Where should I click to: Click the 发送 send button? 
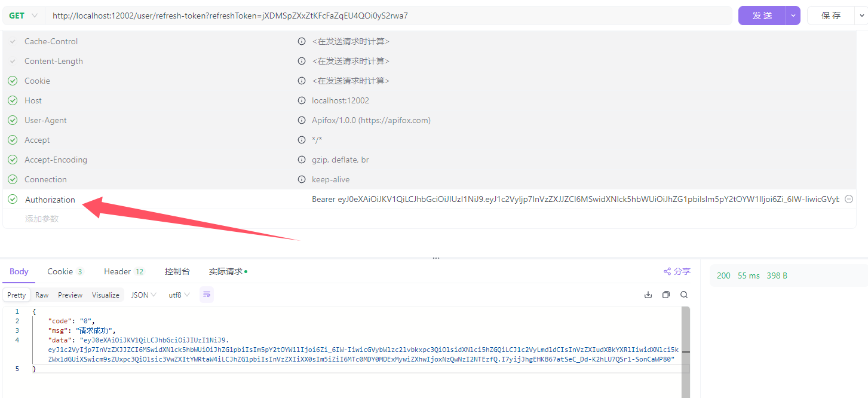(x=762, y=16)
